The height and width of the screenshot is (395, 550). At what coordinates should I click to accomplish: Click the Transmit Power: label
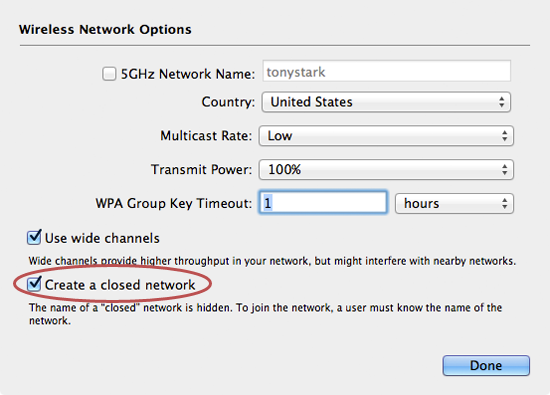click(x=202, y=170)
